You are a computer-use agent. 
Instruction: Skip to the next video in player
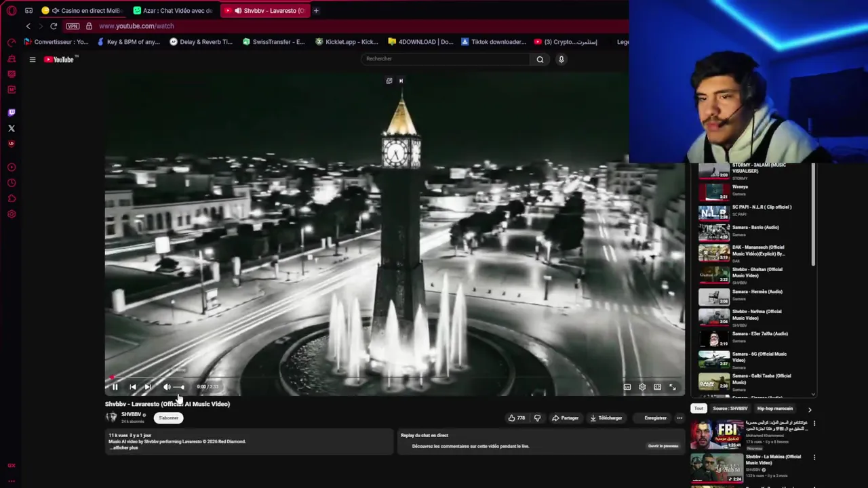point(148,387)
